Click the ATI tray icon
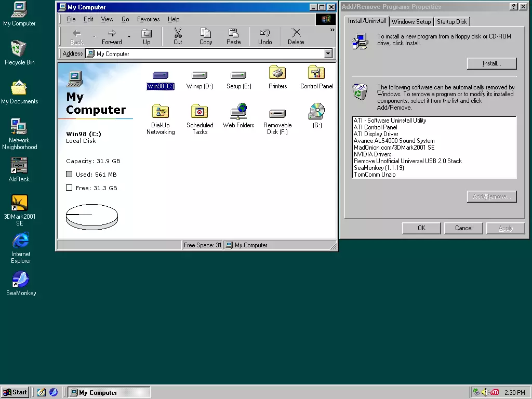 [495, 392]
